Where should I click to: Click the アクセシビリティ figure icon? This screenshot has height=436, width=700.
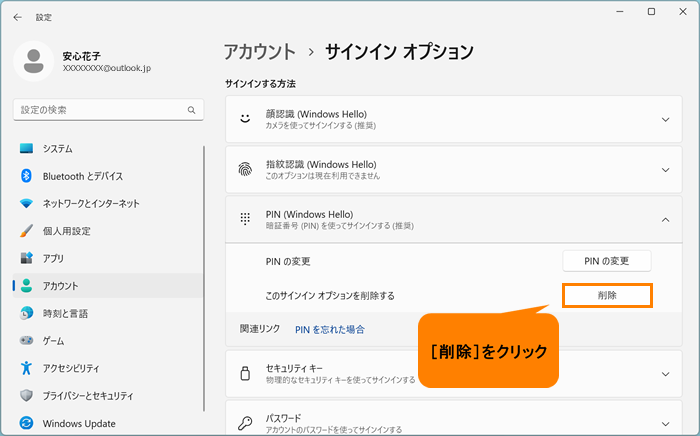point(26,368)
